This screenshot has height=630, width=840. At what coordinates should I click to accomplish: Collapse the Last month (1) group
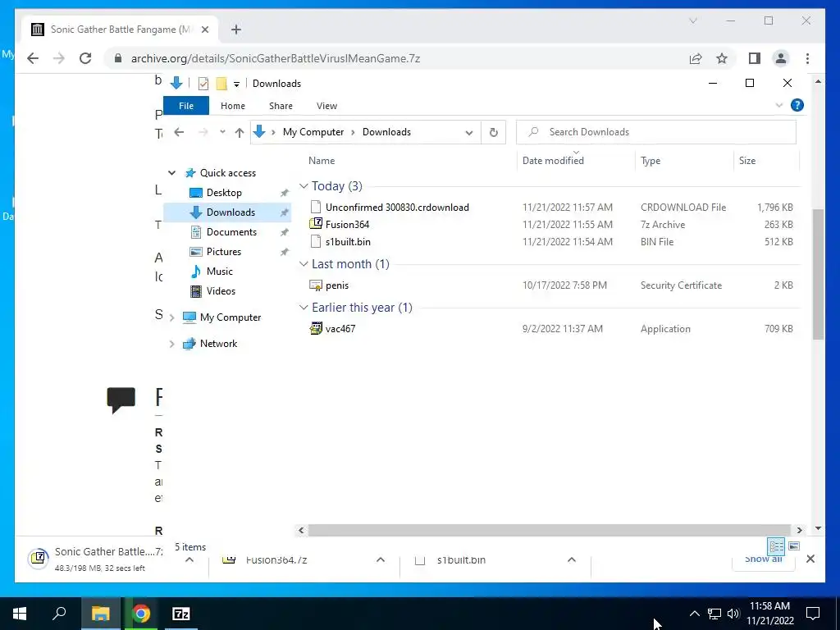(x=304, y=264)
